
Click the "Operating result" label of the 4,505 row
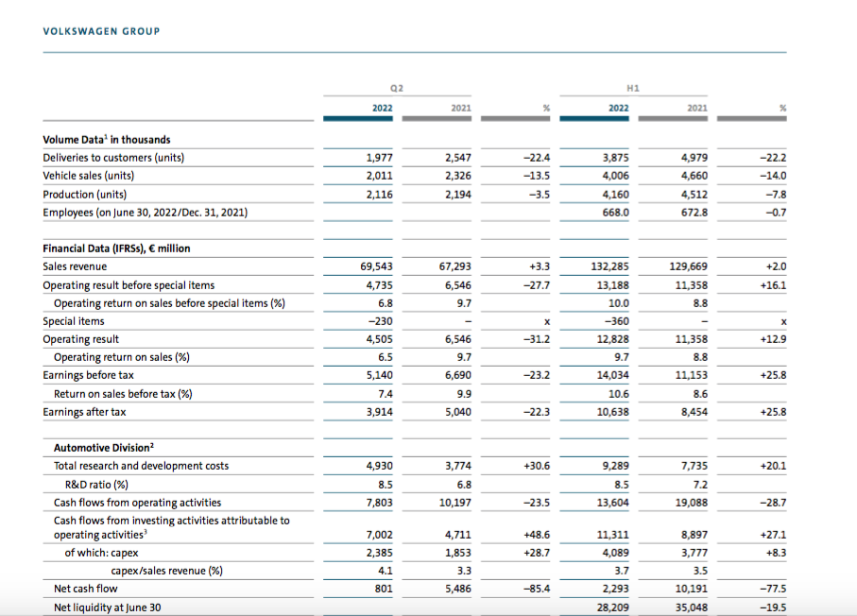point(81,339)
